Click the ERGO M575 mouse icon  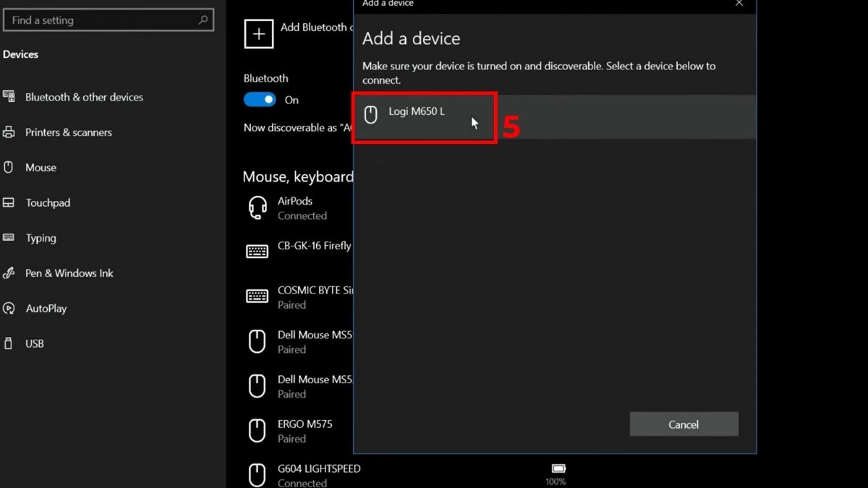[x=258, y=431]
